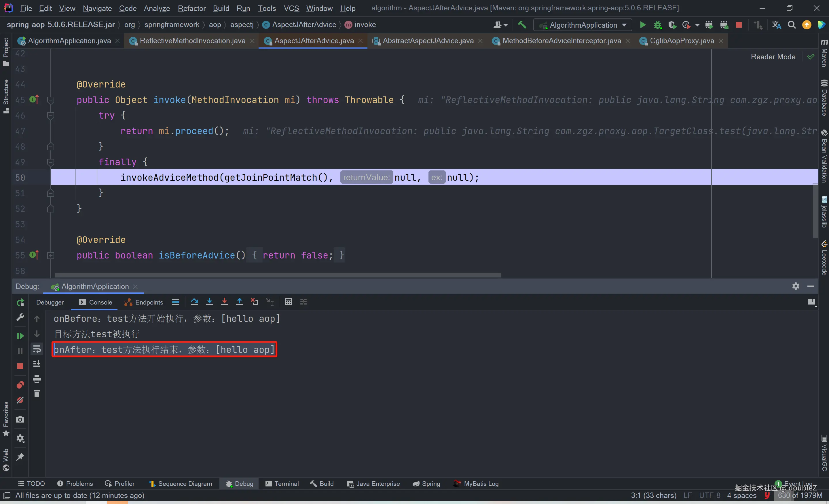Image resolution: width=829 pixels, height=504 pixels.
Task: Click the editor horizontal scrollbar
Action: (278, 275)
